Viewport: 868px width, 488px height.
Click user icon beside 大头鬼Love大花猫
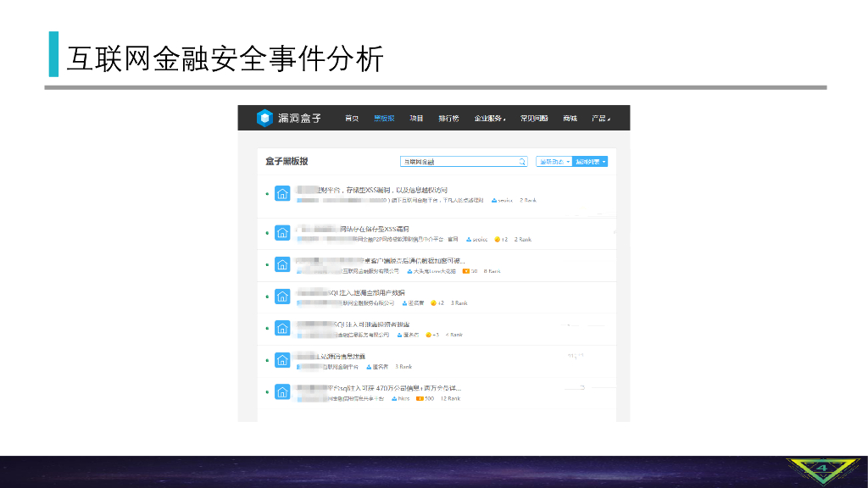[409, 272]
